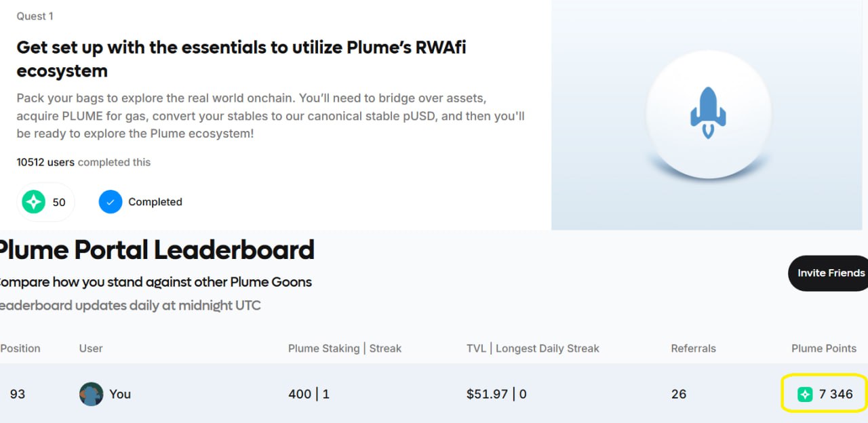The image size is (868, 423).
Task: Click the green points star icon beside 50
Action: (x=33, y=202)
